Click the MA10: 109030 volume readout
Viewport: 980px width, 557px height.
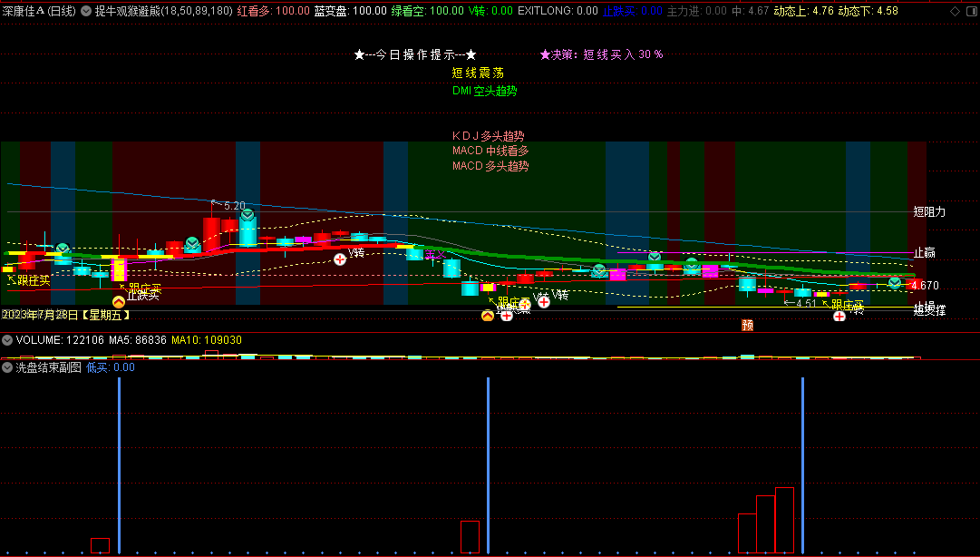coord(207,340)
